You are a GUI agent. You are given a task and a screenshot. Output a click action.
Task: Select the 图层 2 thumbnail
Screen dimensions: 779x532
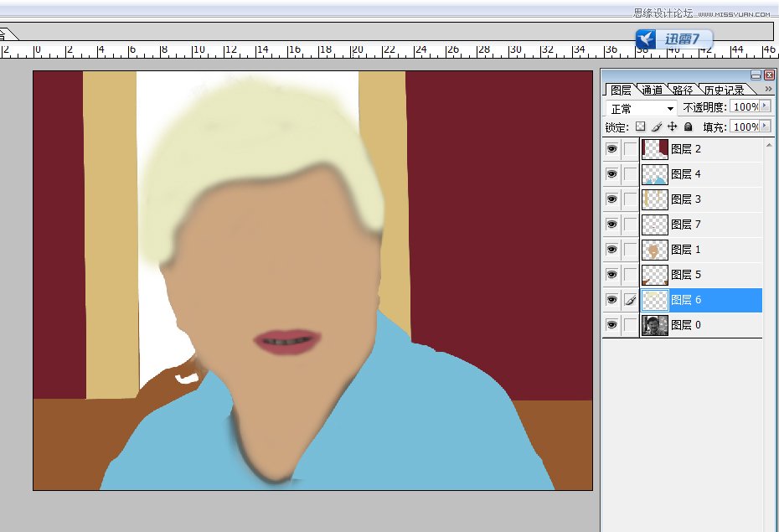(655, 149)
